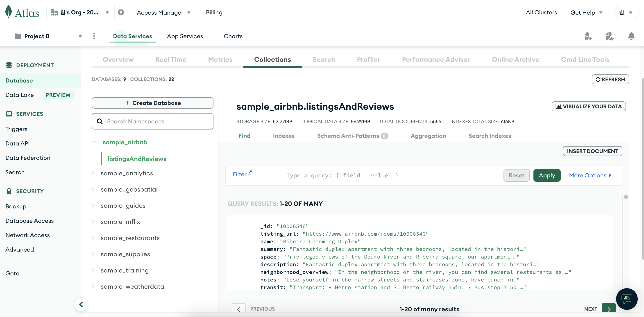
Task: Open the Billing link
Action: 214,13
